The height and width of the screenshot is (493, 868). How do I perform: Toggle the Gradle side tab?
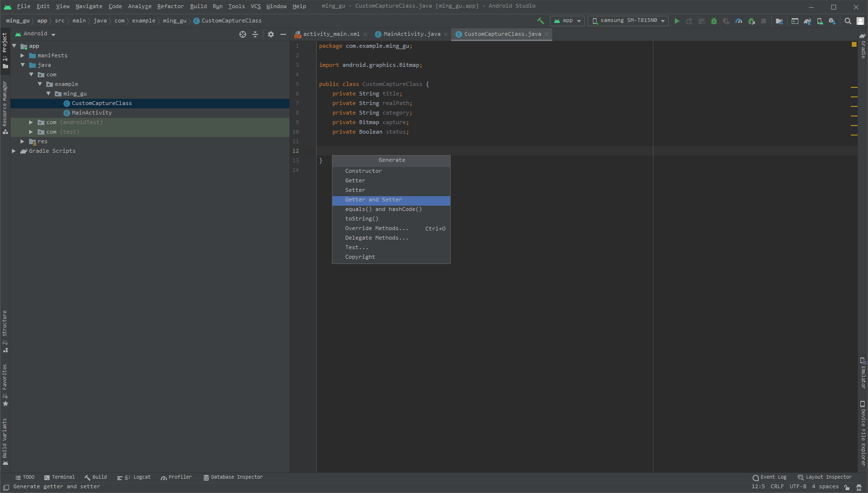coord(863,46)
